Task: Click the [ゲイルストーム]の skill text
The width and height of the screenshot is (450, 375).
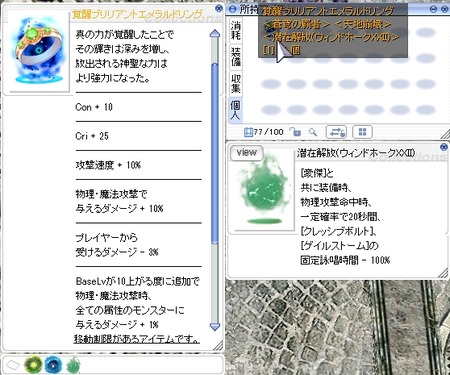Action: [x=339, y=246]
